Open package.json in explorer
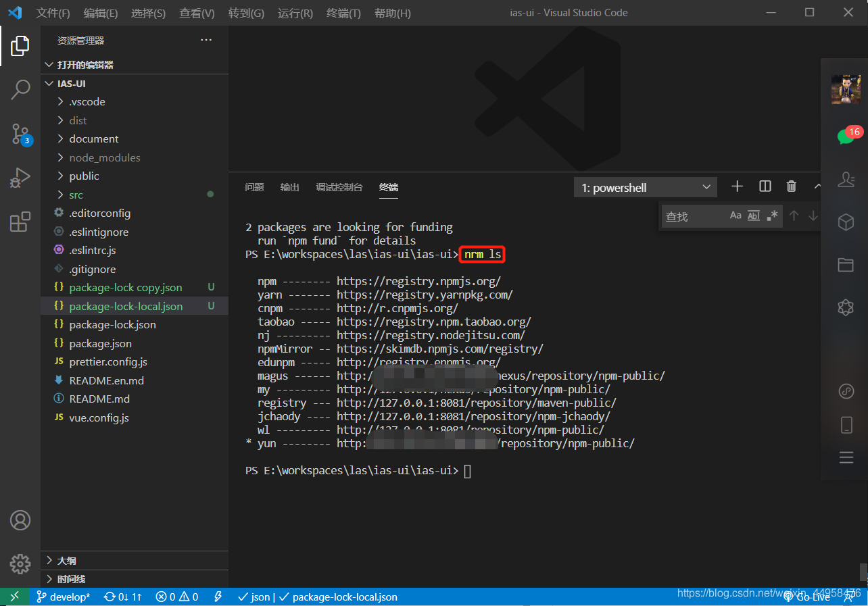 tap(135, 343)
